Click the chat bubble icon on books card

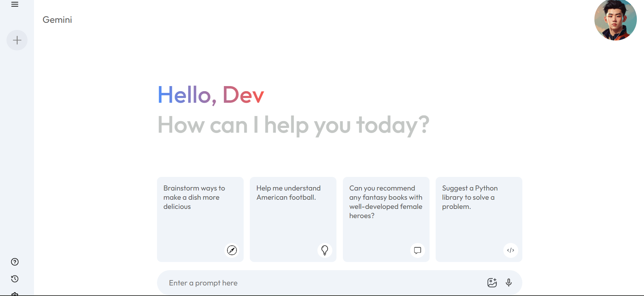[417, 250]
